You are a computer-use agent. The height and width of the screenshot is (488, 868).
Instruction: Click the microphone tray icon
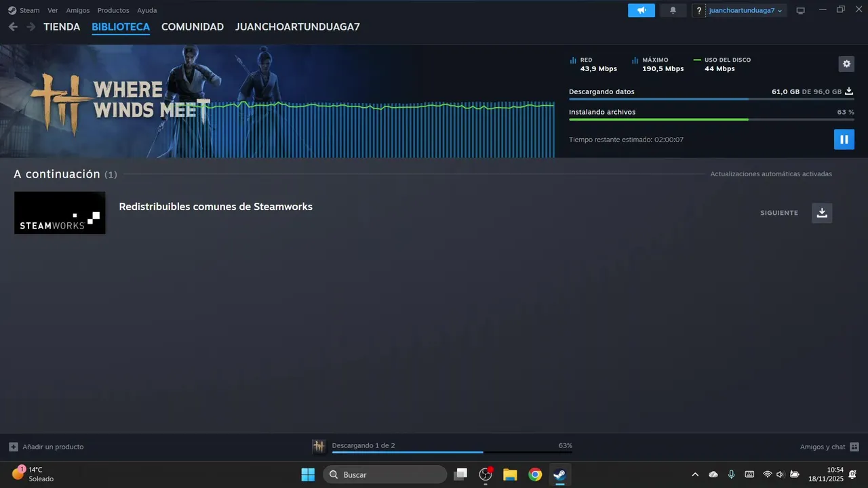(x=731, y=474)
